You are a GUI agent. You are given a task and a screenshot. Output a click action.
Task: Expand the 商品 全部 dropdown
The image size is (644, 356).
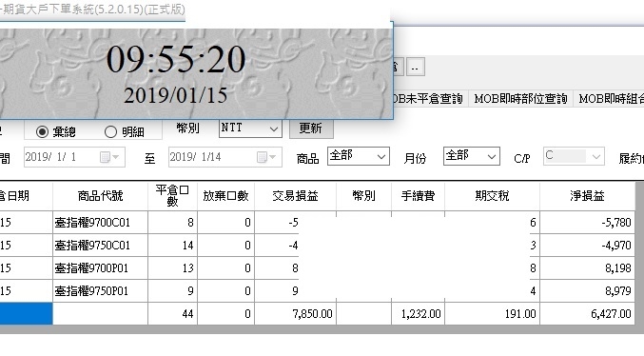pos(358,156)
